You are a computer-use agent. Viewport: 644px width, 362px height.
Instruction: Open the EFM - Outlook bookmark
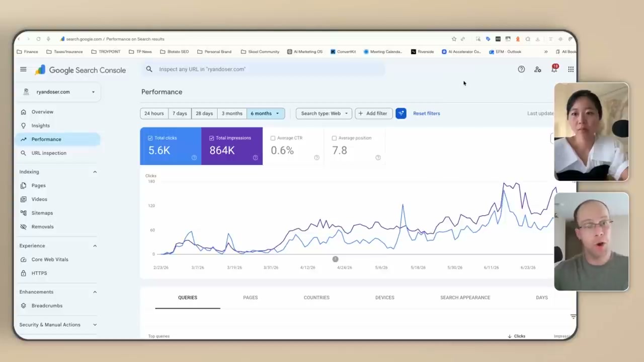(505, 52)
